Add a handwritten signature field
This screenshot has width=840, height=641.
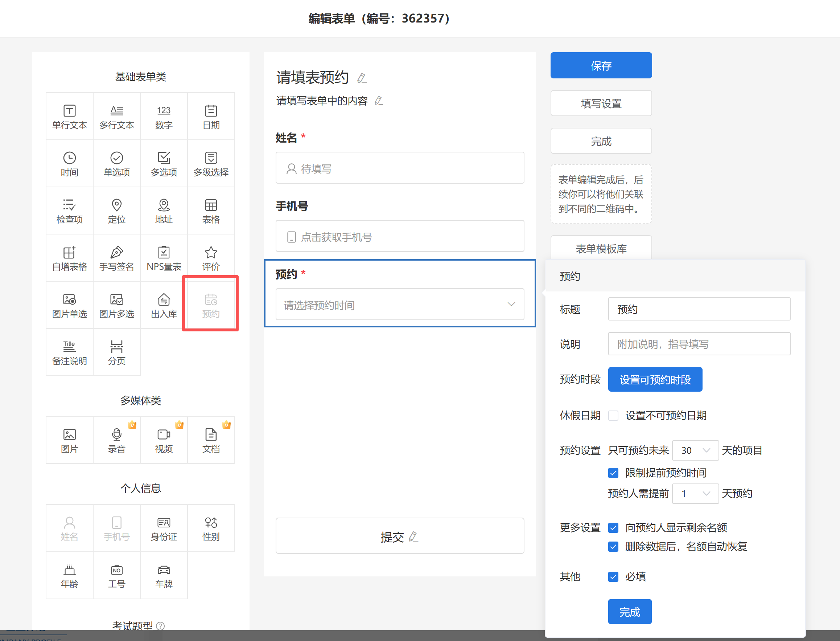click(117, 258)
